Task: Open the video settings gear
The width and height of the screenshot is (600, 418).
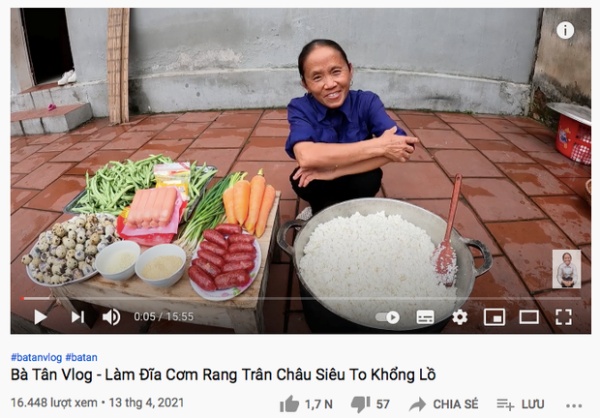Action: (x=460, y=317)
